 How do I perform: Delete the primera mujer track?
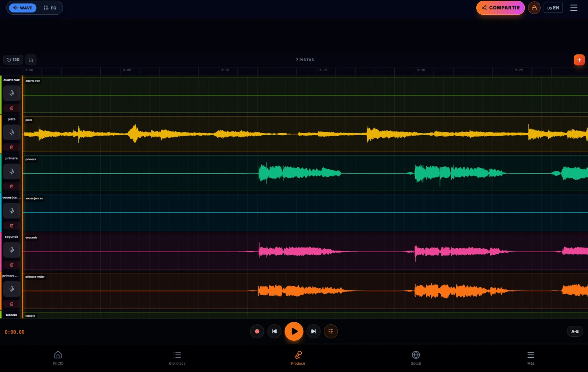(12, 304)
